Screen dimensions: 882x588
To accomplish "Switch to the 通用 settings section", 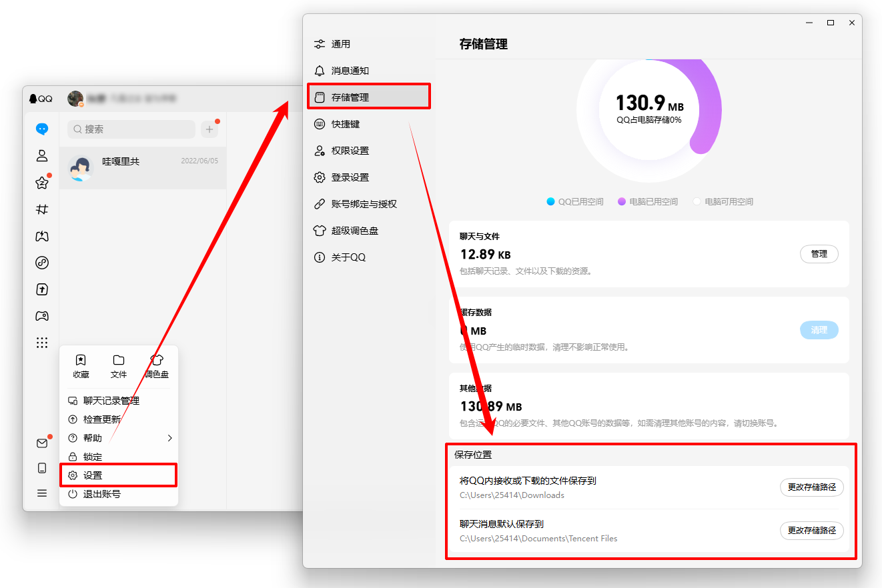I will click(369, 44).
